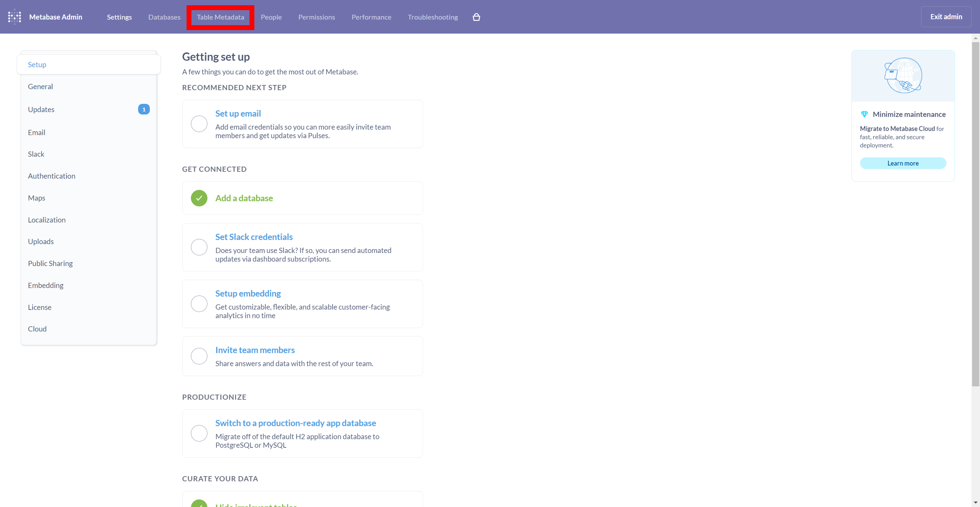The height and width of the screenshot is (507, 980).
Task: Open the Set Slack credentials link
Action: [x=254, y=237]
